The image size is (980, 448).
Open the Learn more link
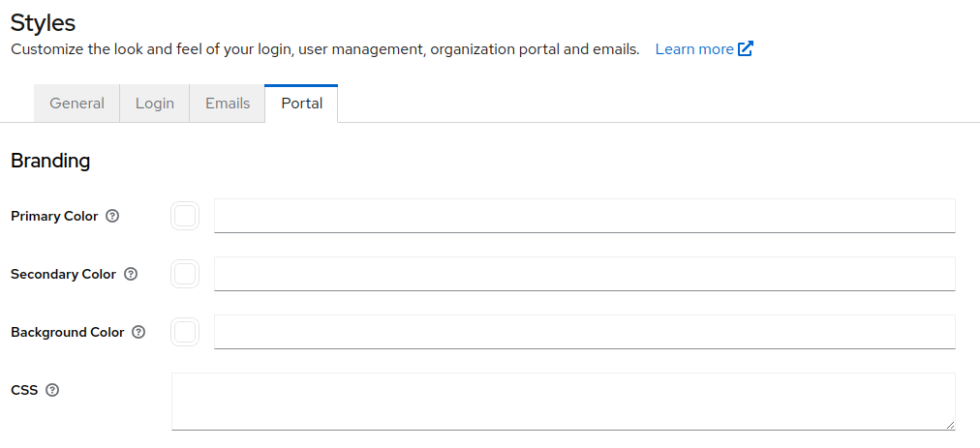pos(694,49)
